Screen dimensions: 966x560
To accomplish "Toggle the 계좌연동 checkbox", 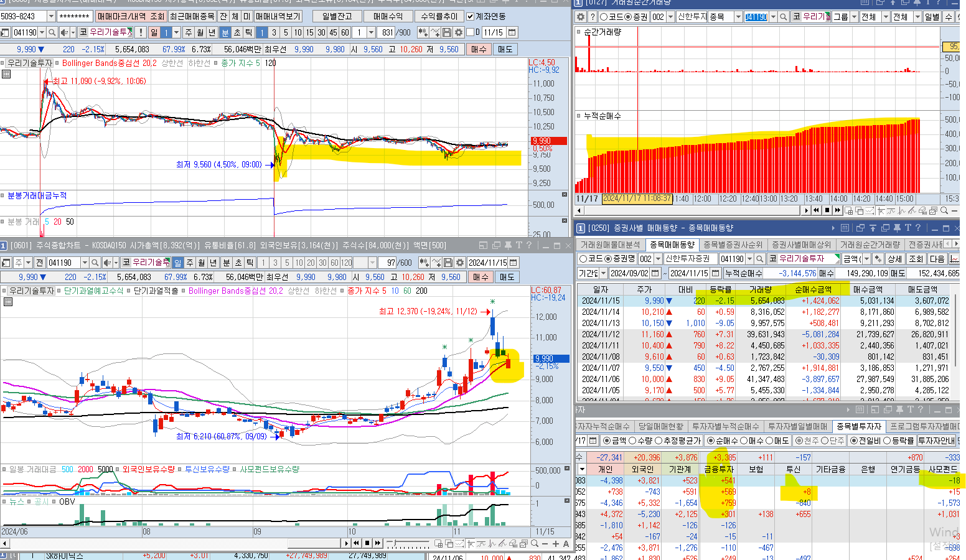I will pyautogui.click(x=470, y=16).
